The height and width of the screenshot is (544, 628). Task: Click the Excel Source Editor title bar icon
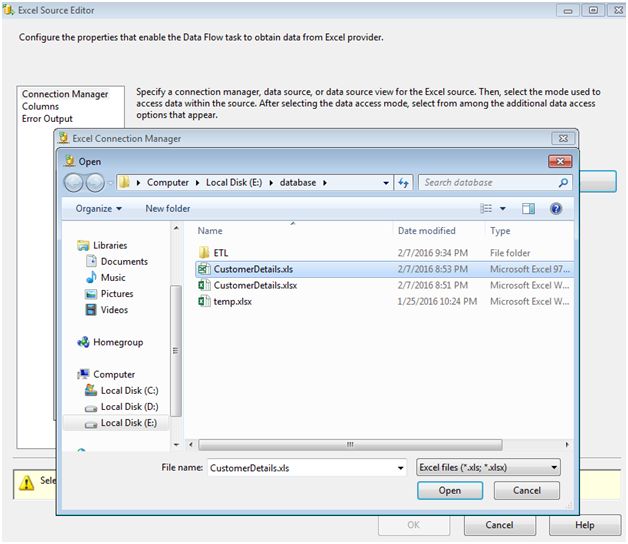(x=8, y=10)
